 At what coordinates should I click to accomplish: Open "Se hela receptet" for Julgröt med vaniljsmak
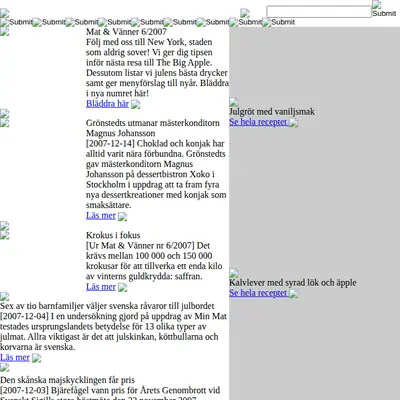[258, 122]
